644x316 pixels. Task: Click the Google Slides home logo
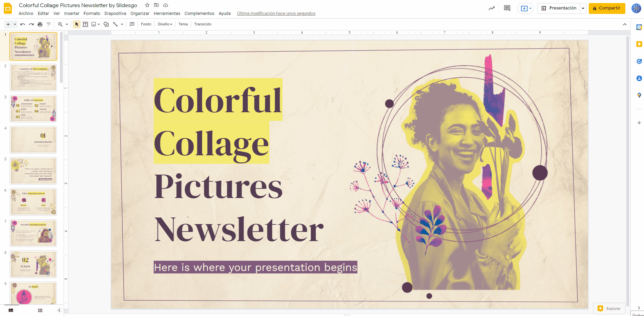click(x=8, y=8)
